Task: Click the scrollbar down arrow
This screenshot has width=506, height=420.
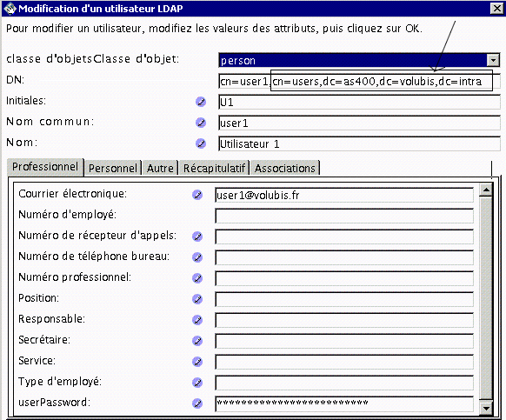Action: point(486,408)
